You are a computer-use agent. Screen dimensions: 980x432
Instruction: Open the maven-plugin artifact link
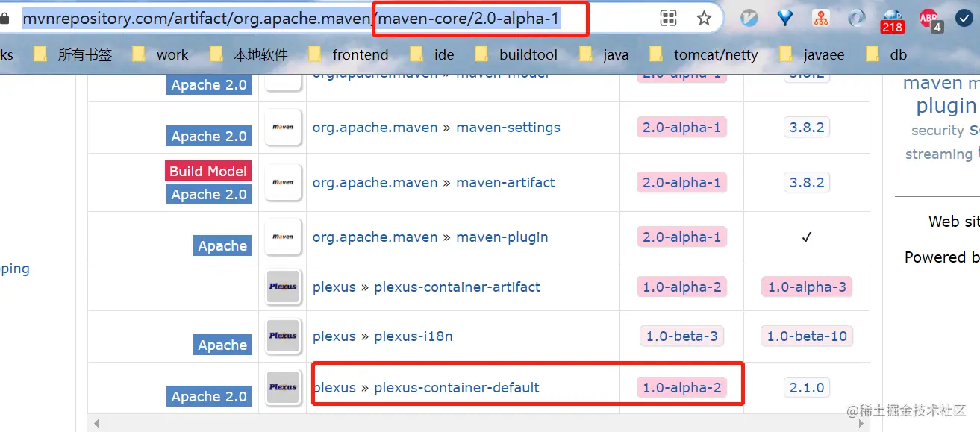click(502, 237)
